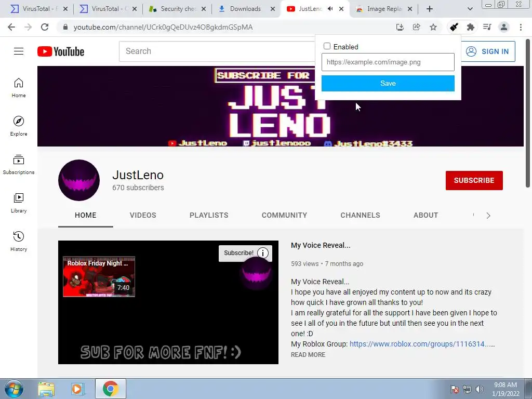
Task: Open Action Center flag icon
Action: click(455, 389)
